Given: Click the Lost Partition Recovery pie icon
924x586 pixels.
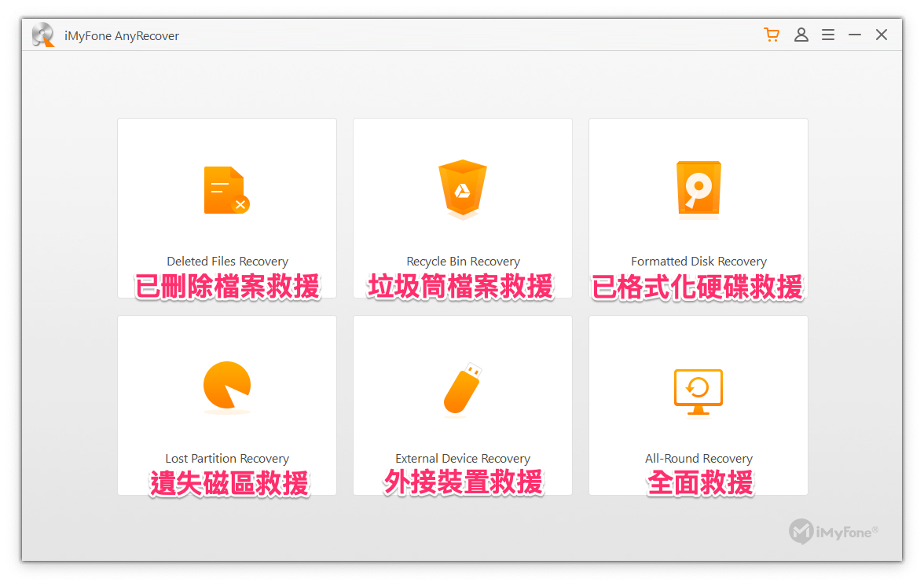Looking at the screenshot, I should (227, 386).
